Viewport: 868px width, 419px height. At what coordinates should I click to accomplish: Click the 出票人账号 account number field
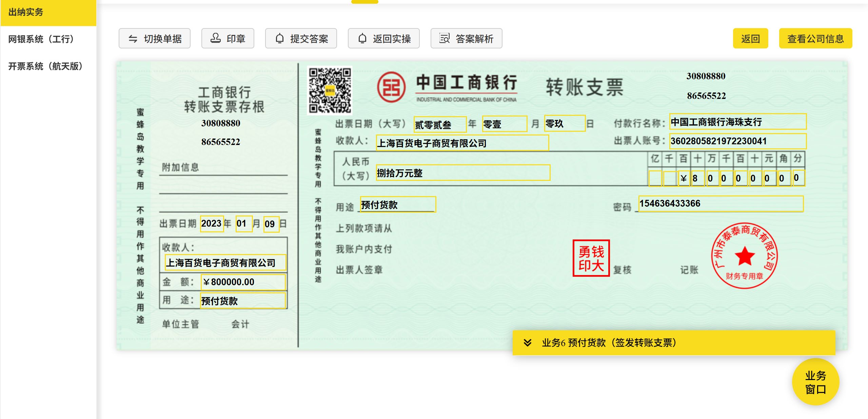click(x=738, y=141)
